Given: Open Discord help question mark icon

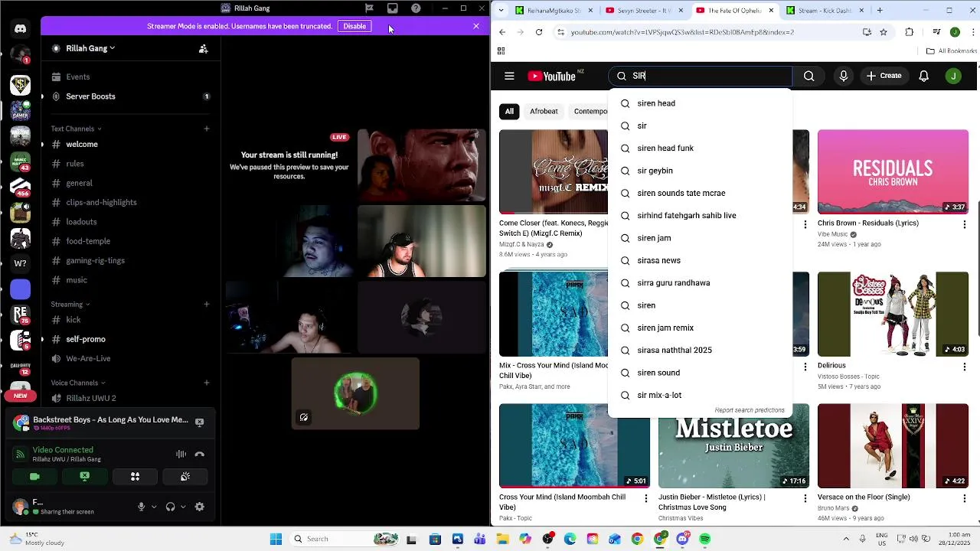Looking at the screenshot, I should pyautogui.click(x=416, y=8).
